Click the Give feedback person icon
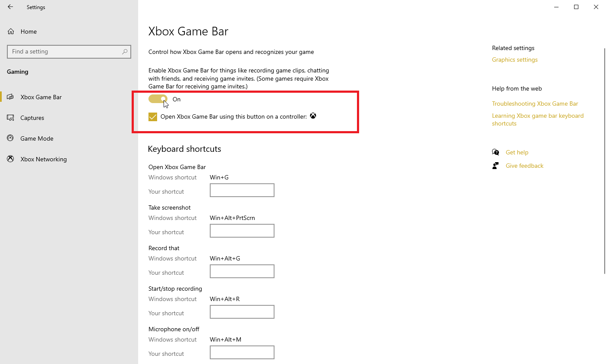Screen dimensions: 606x364 coord(496,166)
